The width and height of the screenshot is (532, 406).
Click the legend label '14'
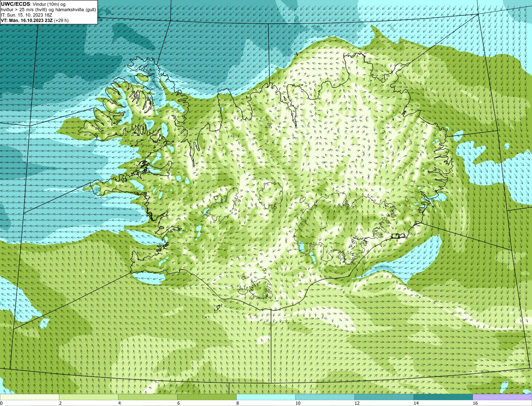pyautogui.click(x=416, y=403)
